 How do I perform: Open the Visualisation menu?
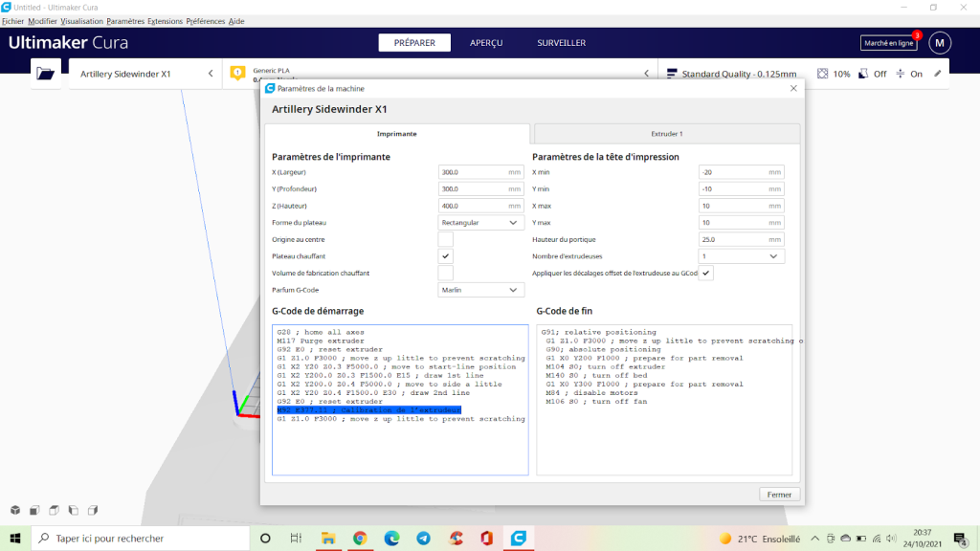(82, 21)
